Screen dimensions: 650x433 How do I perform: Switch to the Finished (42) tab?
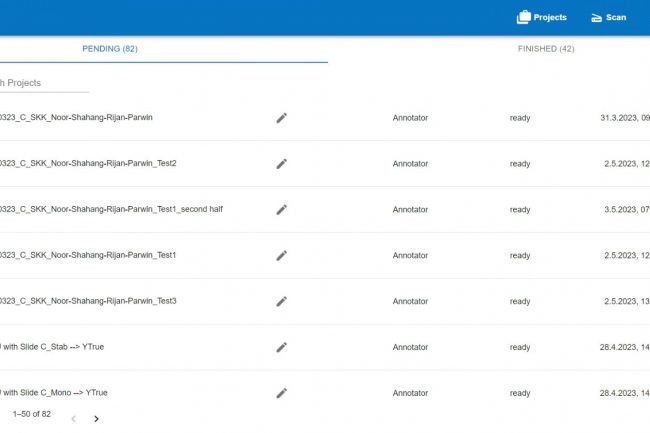pos(545,48)
